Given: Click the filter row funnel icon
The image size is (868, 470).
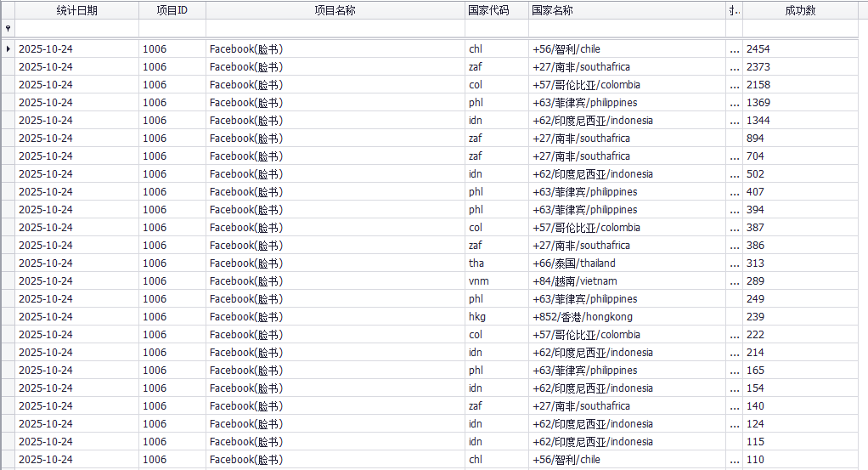Looking at the screenshot, I should (8, 28).
